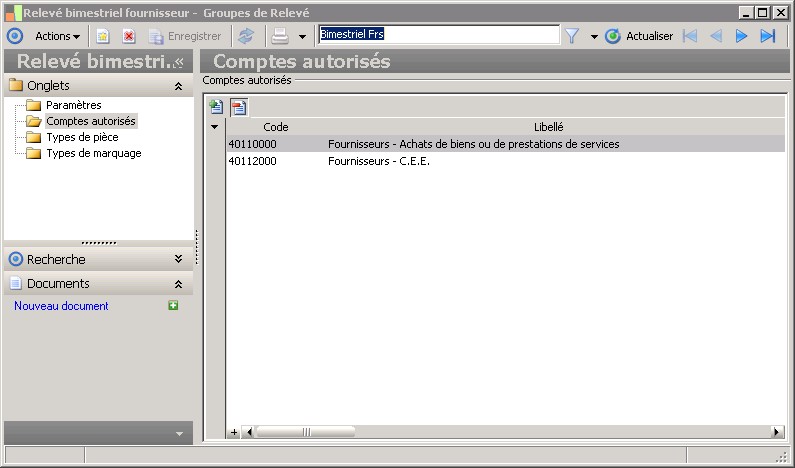Select the row with code 40110000
The image size is (795, 468).
(x=505, y=144)
